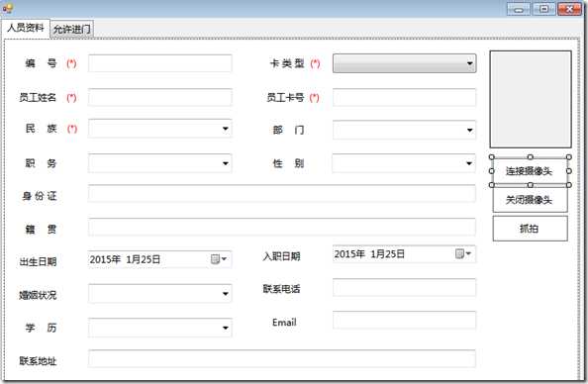Focus the Email text box
588x384 pixels.
pos(404,321)
